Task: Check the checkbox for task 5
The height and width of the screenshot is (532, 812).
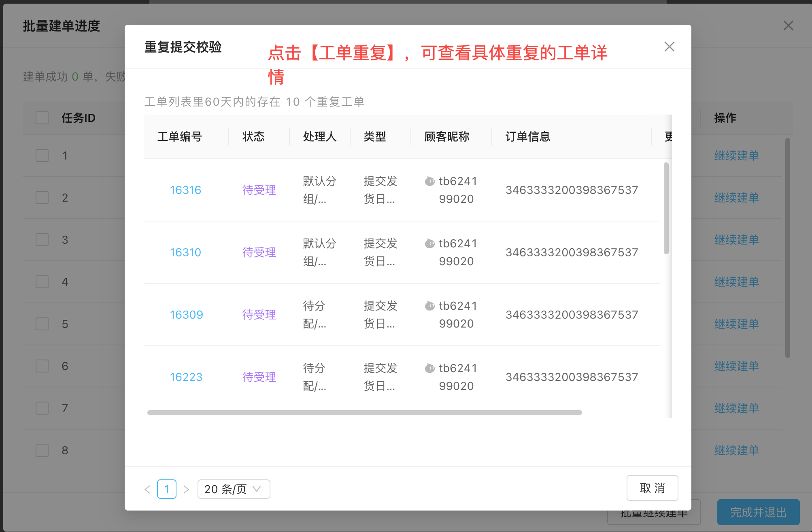Action: pyautogui.click(x=42, y=324)
